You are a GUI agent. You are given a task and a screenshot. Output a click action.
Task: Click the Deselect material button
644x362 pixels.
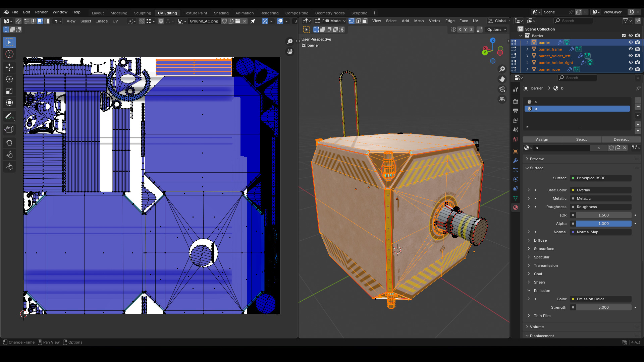pos(621,139)
